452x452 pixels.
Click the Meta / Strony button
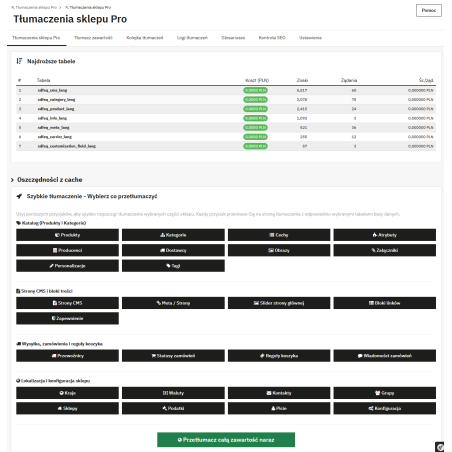[x=173, y=303]
